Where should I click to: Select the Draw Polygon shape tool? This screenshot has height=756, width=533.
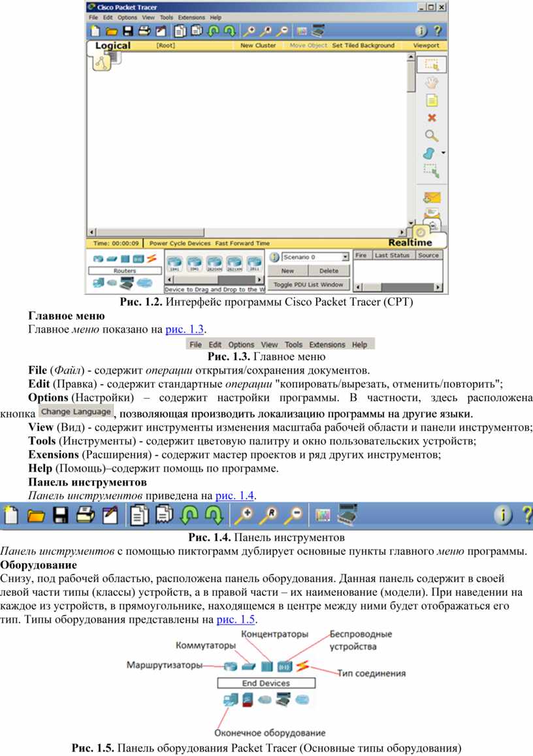click(429, 154)
